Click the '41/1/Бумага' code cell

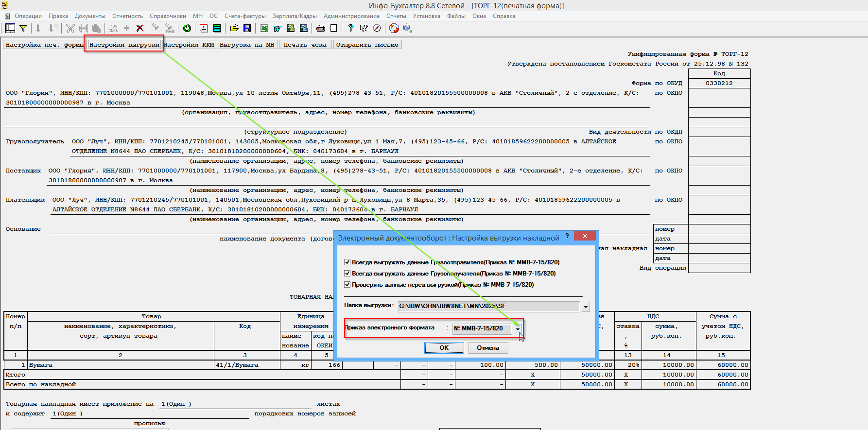pyautogui.click(x=247, y=365)
